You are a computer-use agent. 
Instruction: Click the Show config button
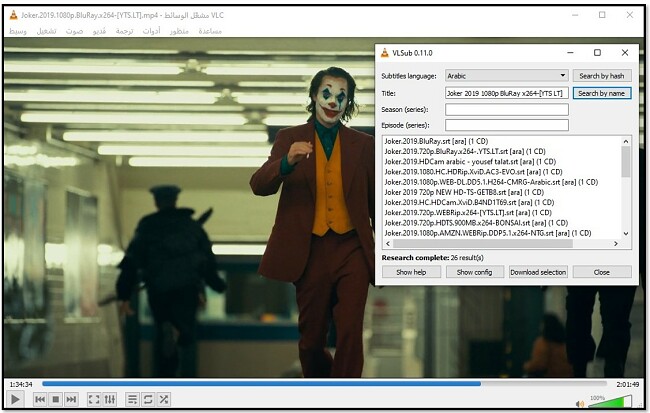point(475,272)
